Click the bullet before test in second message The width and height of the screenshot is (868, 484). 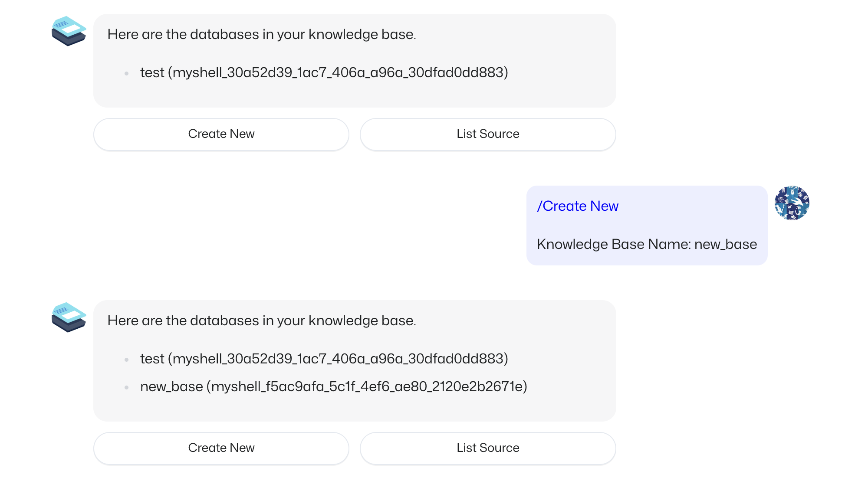pos(126,360)
